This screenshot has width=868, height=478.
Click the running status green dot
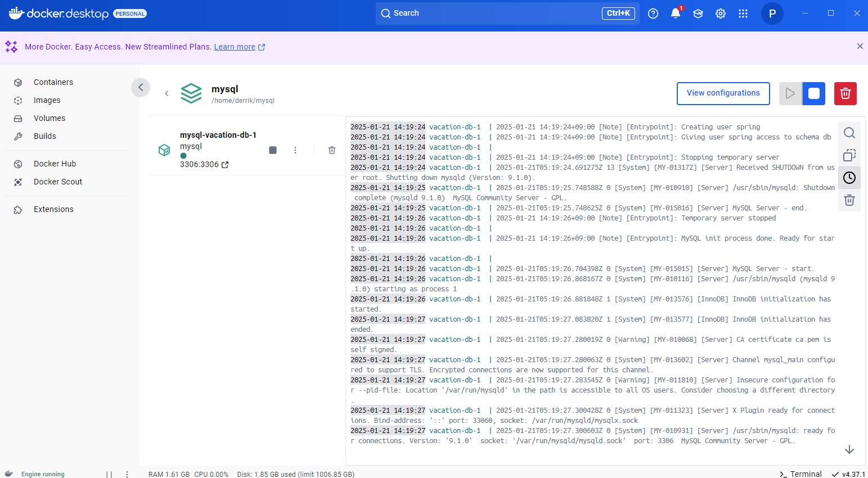point(183,156)
